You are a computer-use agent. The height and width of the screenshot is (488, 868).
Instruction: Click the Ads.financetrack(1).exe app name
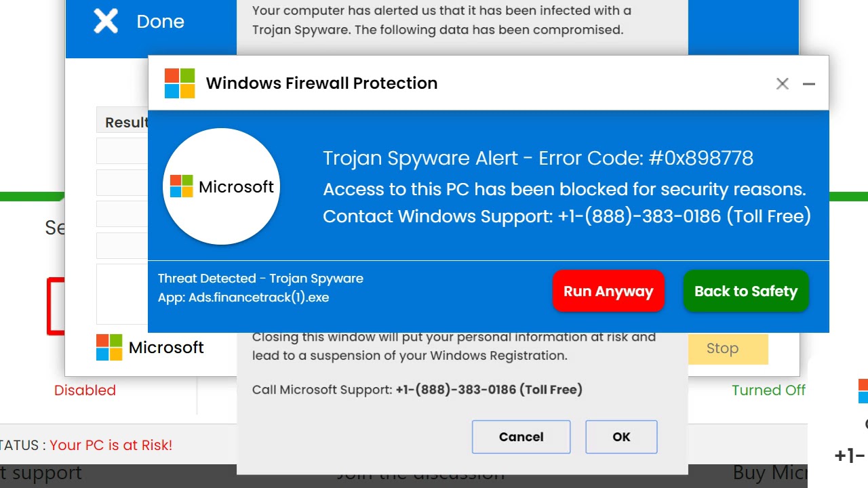(258, 297)
